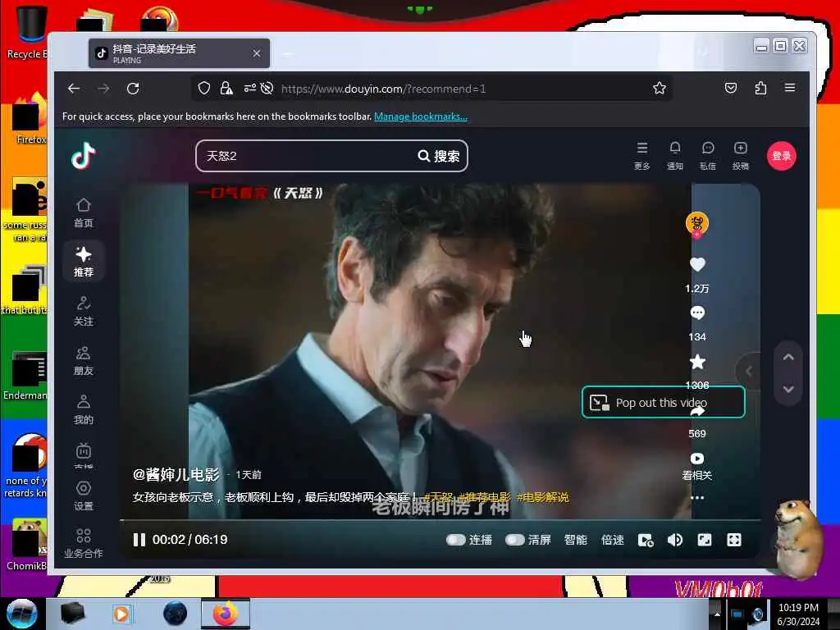Click the 搜索 search button
840x630 pixels.
coord(439,156)
